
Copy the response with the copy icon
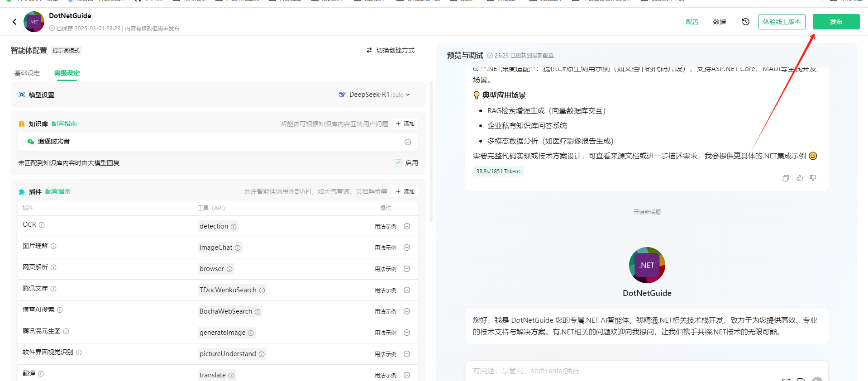tap(786, 178)
